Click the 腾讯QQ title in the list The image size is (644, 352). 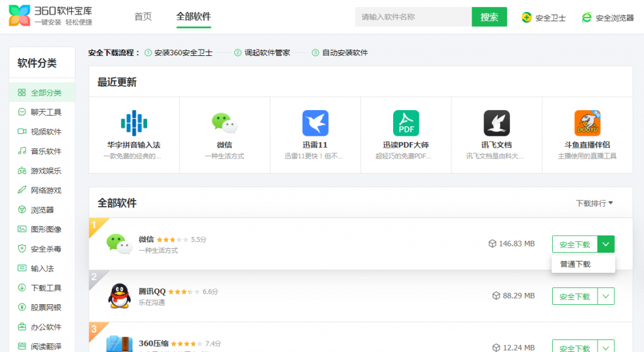152,291
